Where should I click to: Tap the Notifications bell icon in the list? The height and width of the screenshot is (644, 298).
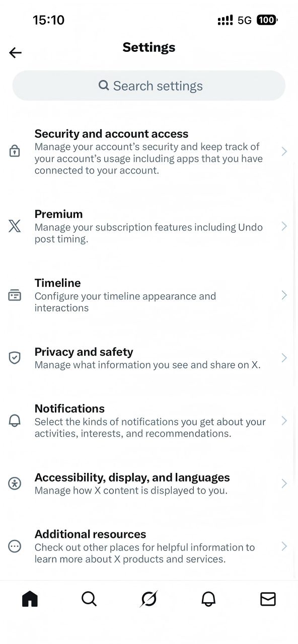click(x=15, y=420)
